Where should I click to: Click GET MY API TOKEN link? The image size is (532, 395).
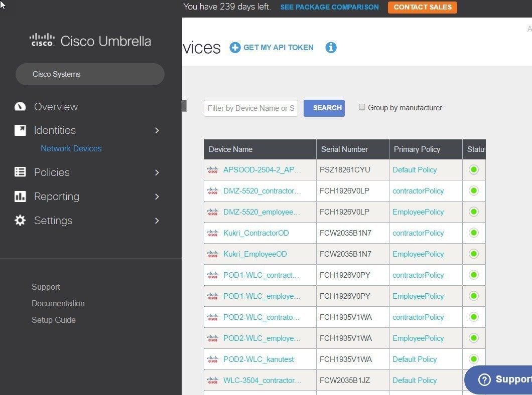pyautogui.click(x=279, y=48)
